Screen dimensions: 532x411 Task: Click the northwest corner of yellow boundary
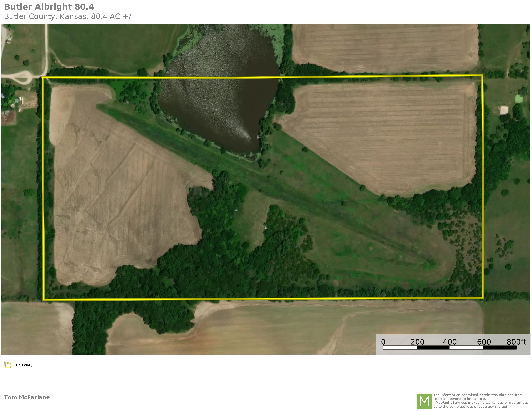click(43, 78)
